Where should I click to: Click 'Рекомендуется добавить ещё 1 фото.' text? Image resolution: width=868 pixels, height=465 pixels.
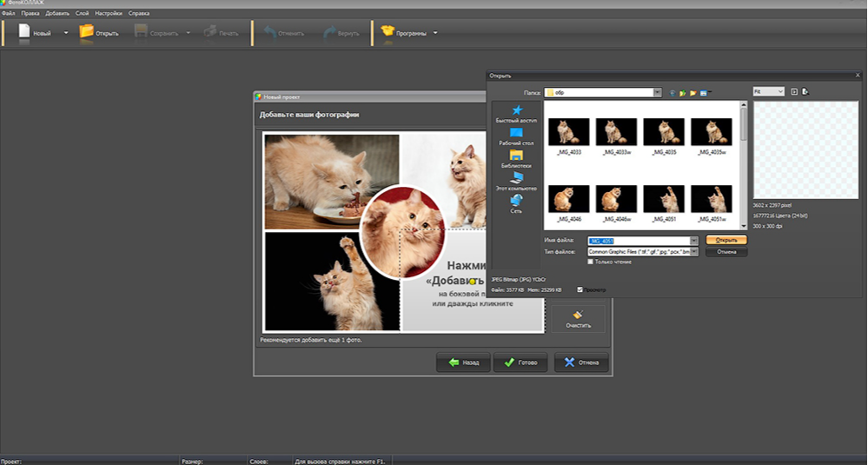click(x=310, y=340)
